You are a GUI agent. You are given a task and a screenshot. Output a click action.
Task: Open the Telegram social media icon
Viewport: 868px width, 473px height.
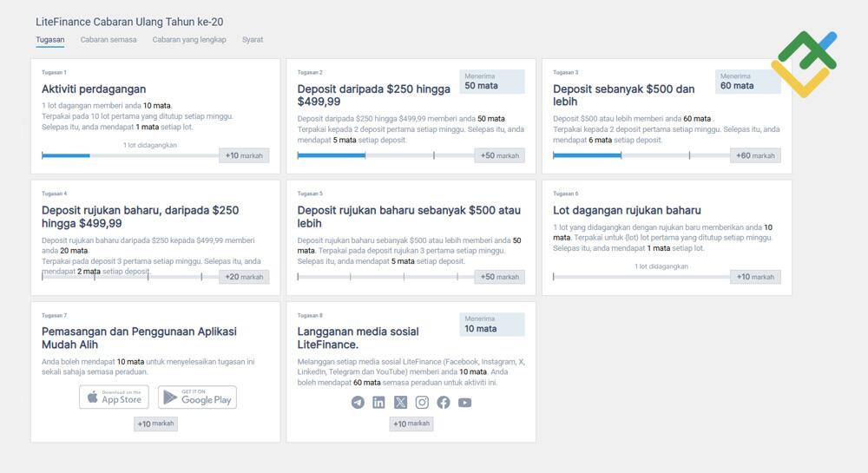click(358, 402)
